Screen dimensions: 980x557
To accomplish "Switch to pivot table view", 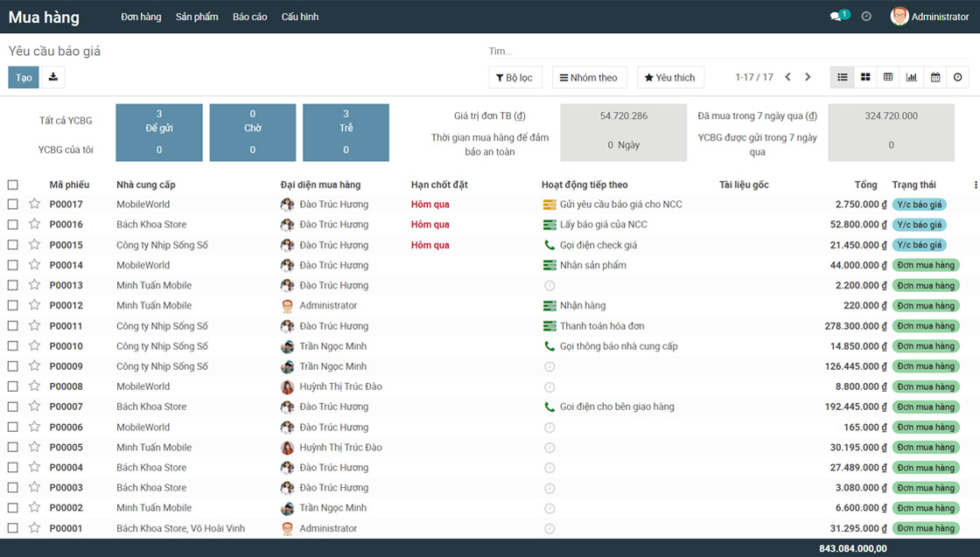I will pos(888,77).
